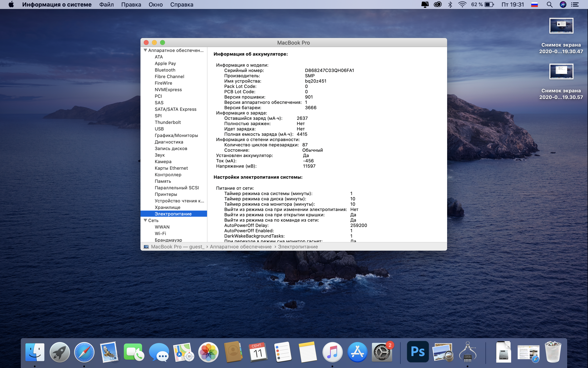The width and height of the screenshot is (588, 368).
Task: Open System Preferences with badge 2
Action: pyautogui.click(x=382, y=352)
